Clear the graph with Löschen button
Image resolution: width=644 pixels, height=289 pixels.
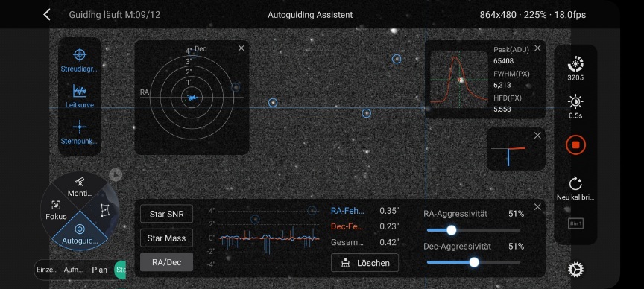point(364,263)
